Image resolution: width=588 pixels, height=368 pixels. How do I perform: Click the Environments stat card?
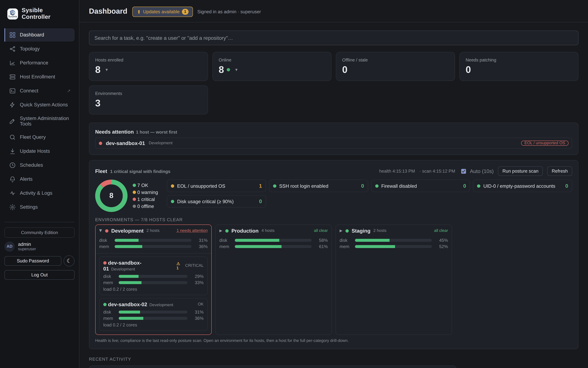148,100
